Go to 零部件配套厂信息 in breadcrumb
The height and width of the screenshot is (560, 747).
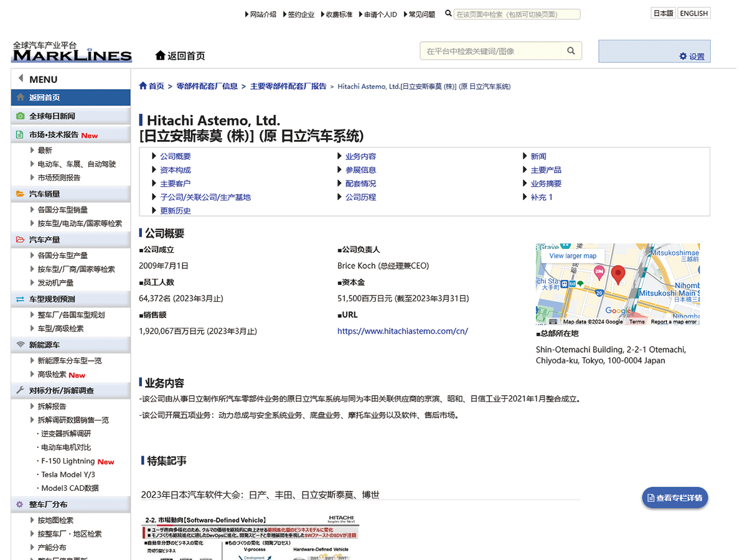pyautogui.click(x=207, y=86)
